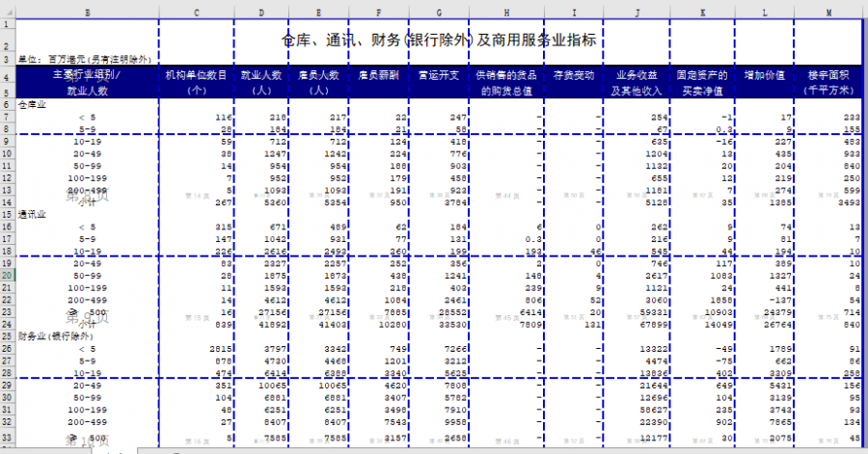The image size is (868, 454).
Task: Click cell 5360 in row 14
Action: point(275,202)
